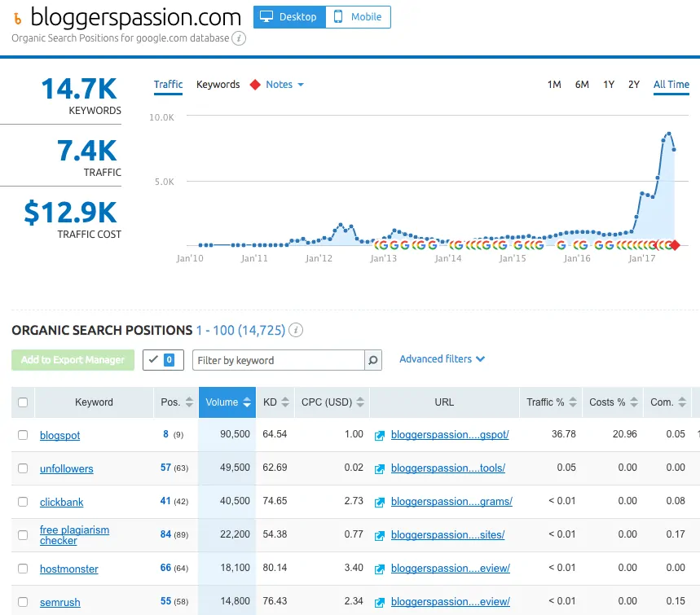The width and height of the screenshot is (700, 615).
Task: Click the red diamond note marker on chart
Action: point(674,245)
